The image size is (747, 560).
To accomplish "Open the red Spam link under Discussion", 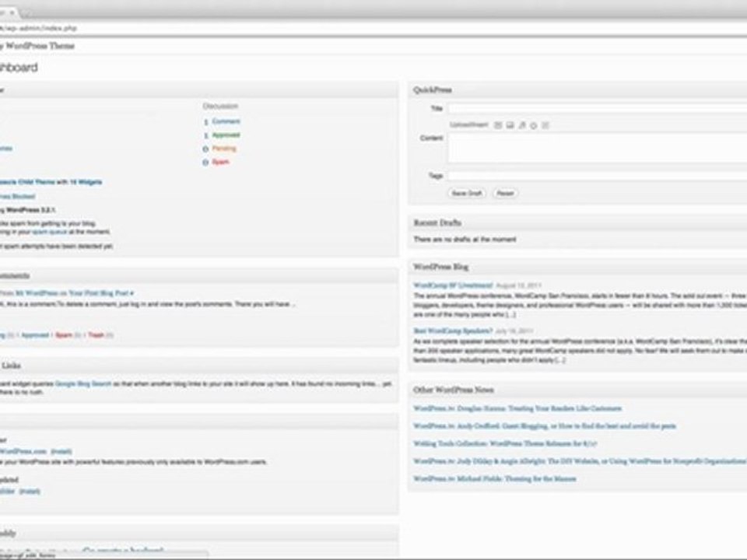I will [x=220, y=162].
